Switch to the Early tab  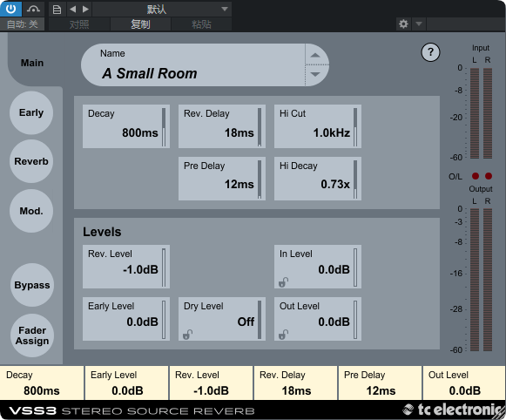31,112
